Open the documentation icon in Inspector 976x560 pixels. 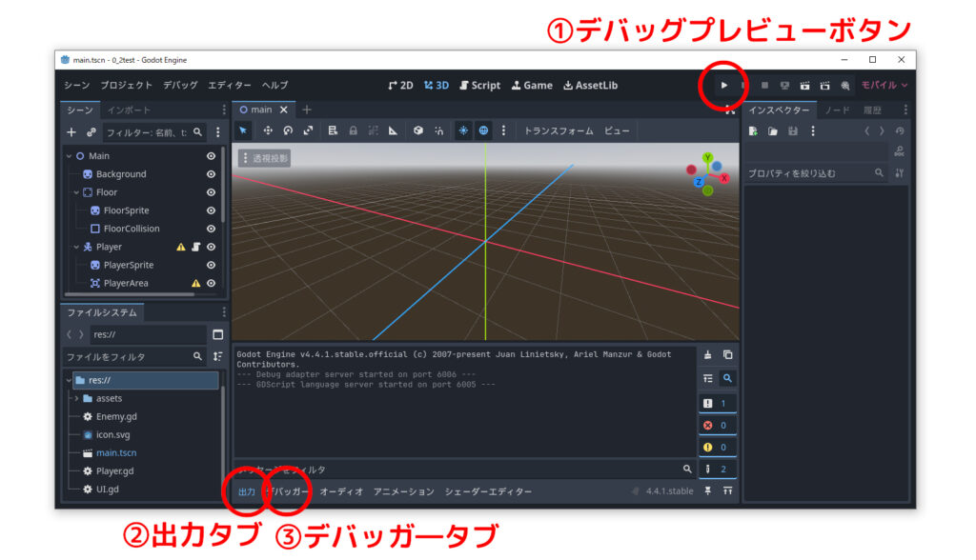pos(899,152)
